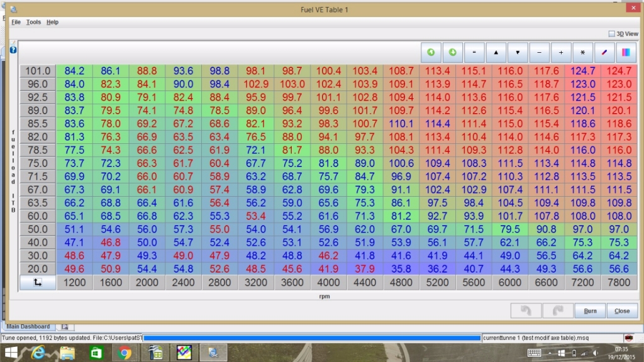Screen dimensions: 644x362
Task: Click the black down-triangle toolbar button
Action: click(x=518, y=52)
